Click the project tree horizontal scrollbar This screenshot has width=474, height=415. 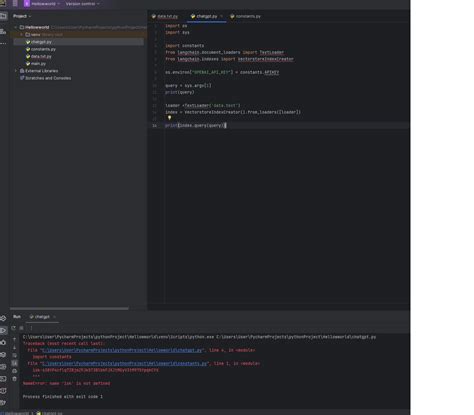point(69,308)
